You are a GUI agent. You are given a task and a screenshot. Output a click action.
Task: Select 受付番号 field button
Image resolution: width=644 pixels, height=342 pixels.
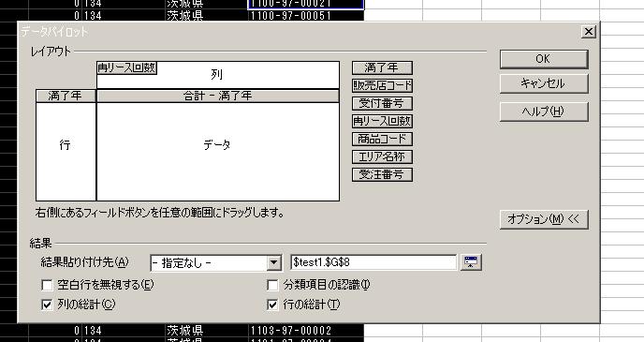pos(382,103)
